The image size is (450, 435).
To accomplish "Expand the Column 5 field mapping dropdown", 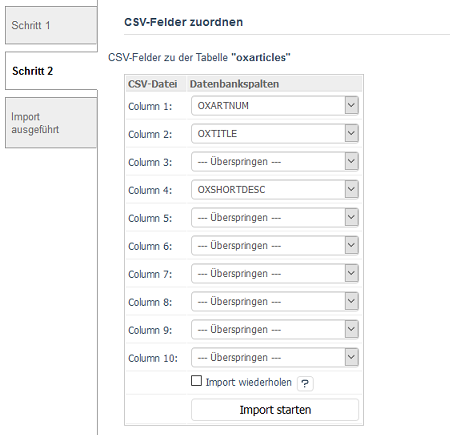I will 275,218.
